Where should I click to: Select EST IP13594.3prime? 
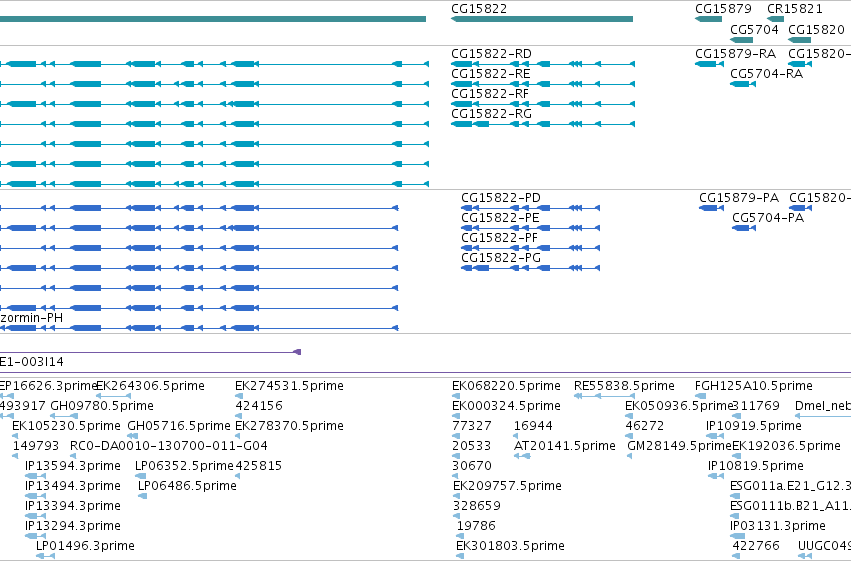tap(73, 466)
